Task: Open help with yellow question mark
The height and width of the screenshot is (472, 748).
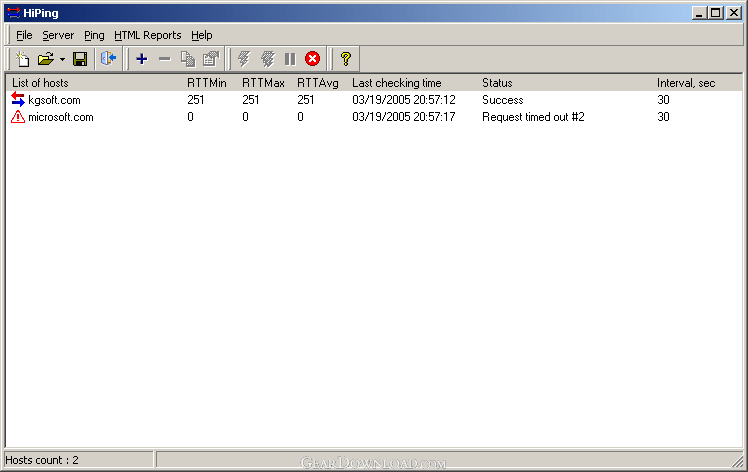Action: 346,59
